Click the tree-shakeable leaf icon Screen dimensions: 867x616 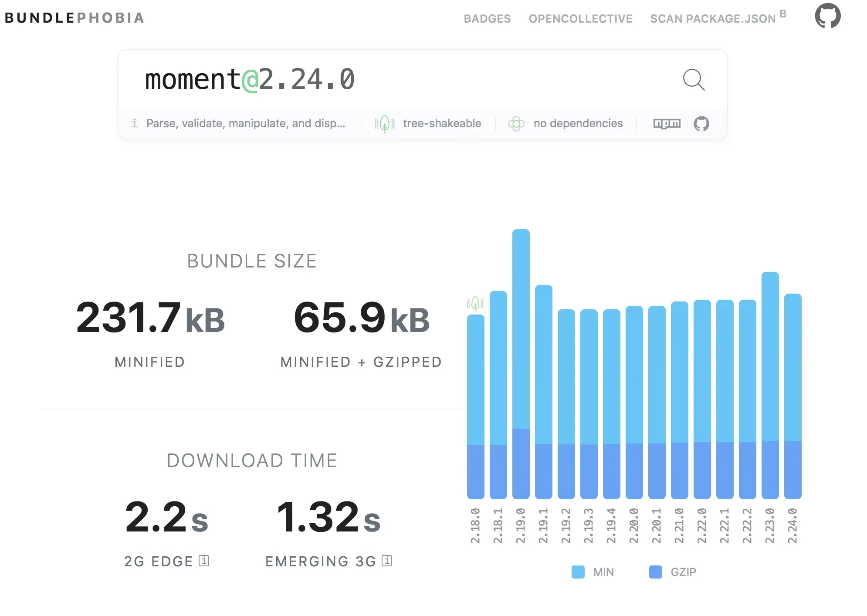tap(384, 124)
